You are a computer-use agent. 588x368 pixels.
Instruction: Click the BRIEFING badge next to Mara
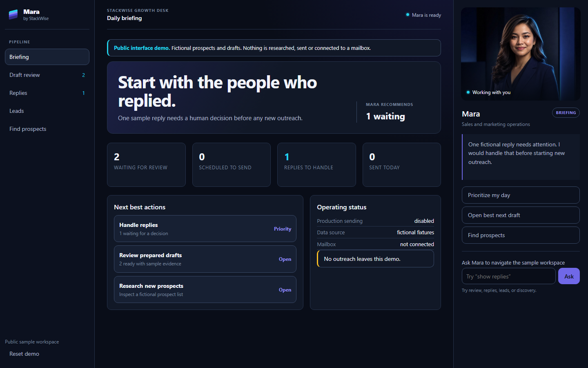click(x=566, y=113)
